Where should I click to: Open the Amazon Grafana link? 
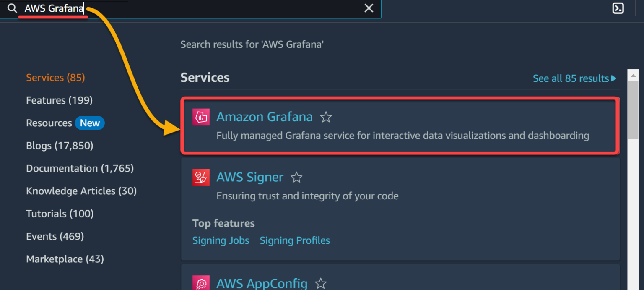[x=264, y=117]
